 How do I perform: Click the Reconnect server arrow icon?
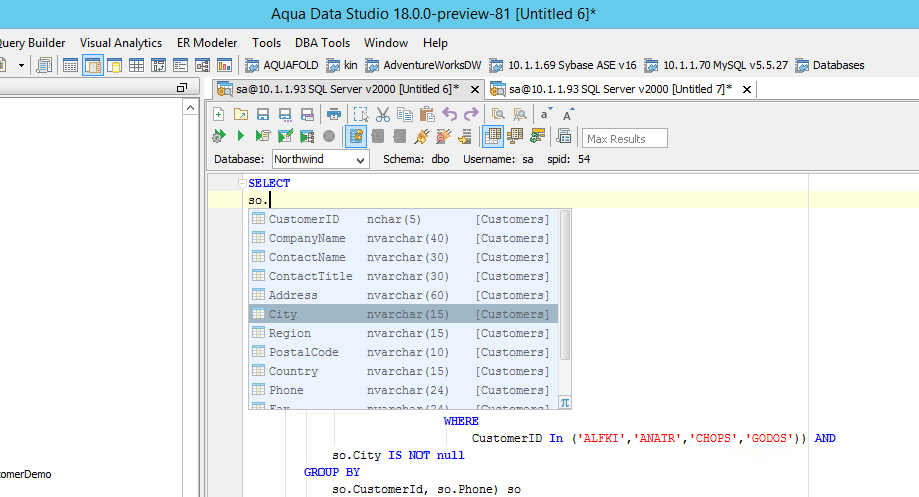coord(465,137)
